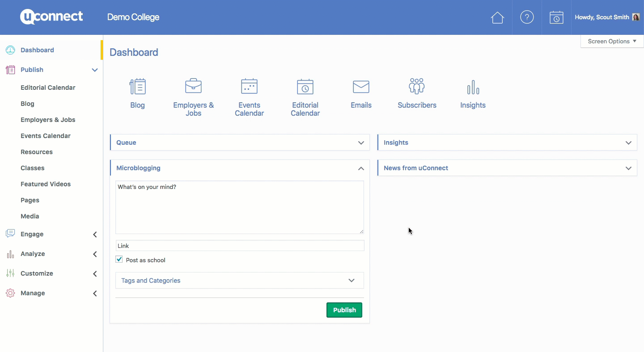Select Featured Videos in sidebar

[x=46, y=184]
